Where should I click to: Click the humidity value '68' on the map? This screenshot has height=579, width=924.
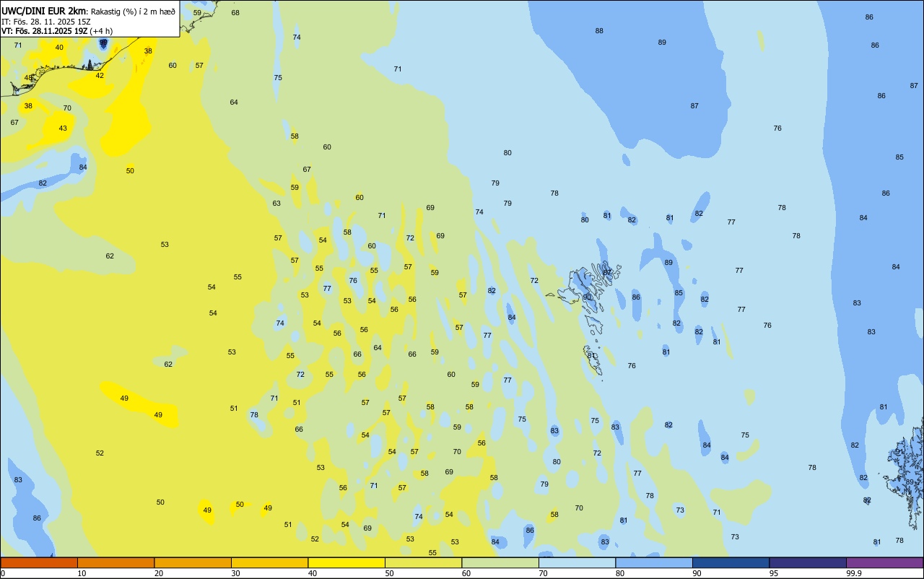coord(235,13)
